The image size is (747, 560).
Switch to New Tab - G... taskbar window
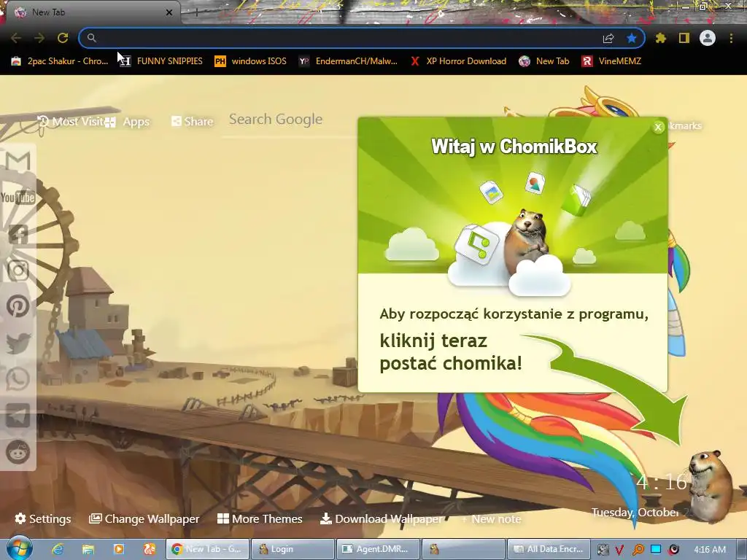206,549
